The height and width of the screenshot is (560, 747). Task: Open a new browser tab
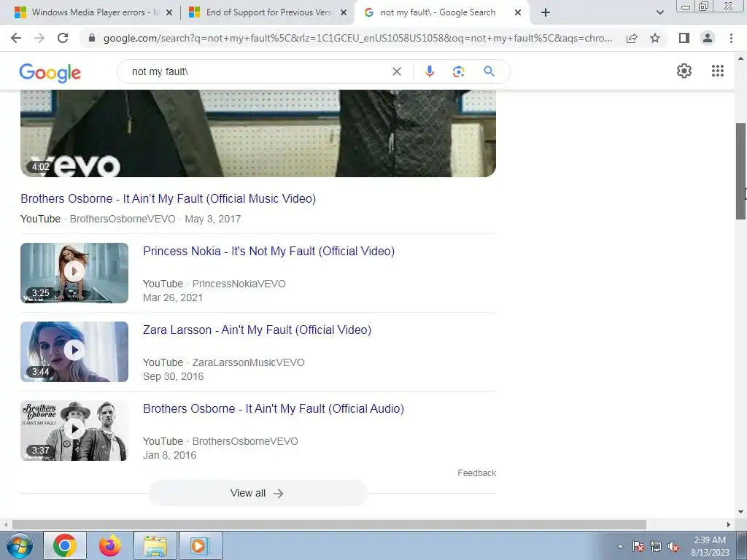click(546, 12)
